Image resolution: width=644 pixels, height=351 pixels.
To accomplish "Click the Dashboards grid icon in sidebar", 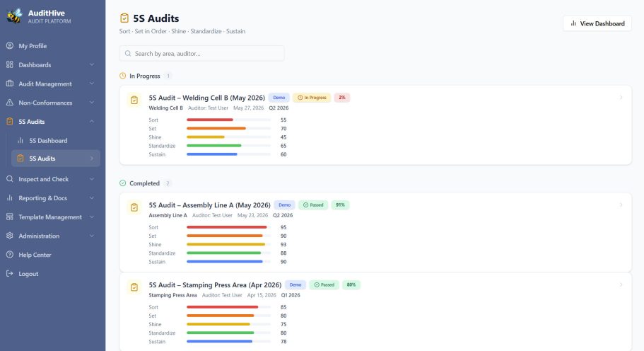I will (x=9, y=64).
